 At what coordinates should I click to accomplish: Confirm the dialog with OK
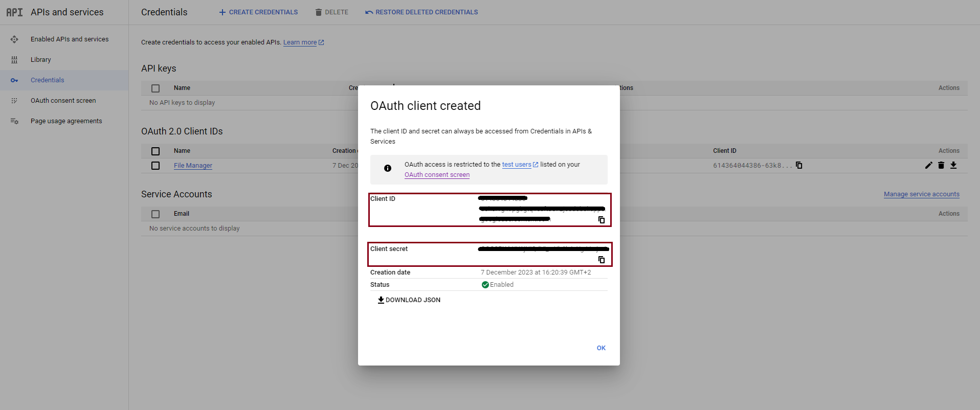[x=601, y=348]
